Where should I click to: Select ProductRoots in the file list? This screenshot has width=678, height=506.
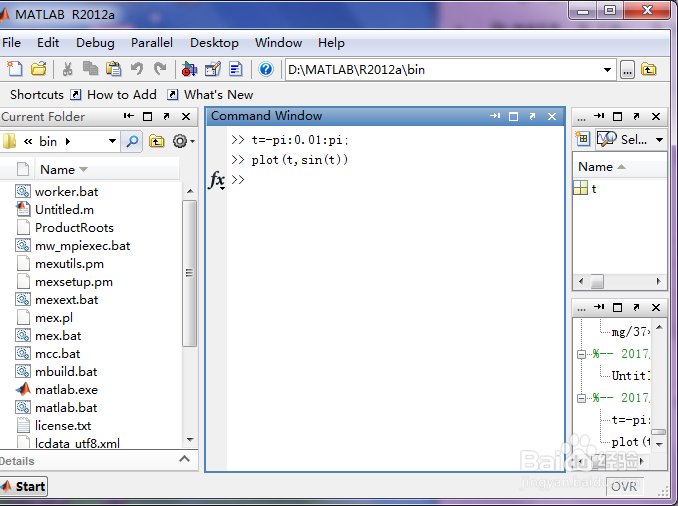coord(74,228)
